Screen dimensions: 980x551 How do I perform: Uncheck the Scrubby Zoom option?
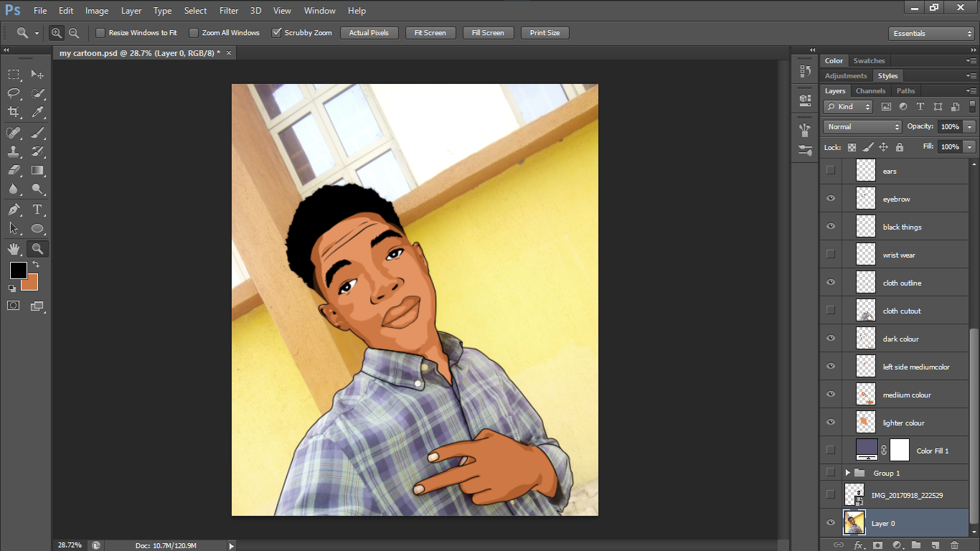[276, 33]
